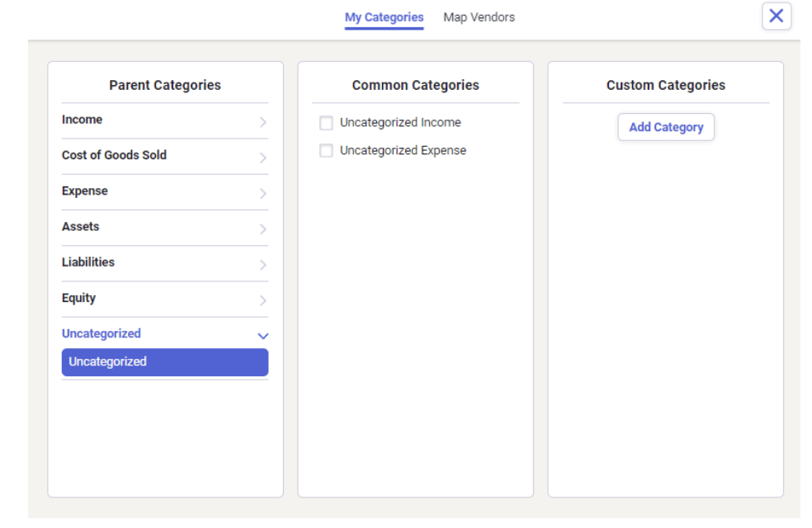Close the categories dialog with X
Viewport: 812px width, 528px height.
[777, 16]
